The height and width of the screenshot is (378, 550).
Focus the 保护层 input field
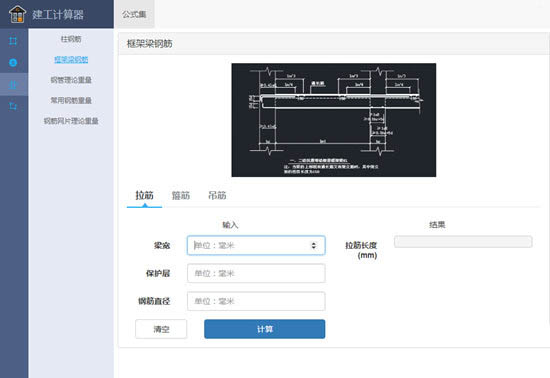(x=256, y=273)
